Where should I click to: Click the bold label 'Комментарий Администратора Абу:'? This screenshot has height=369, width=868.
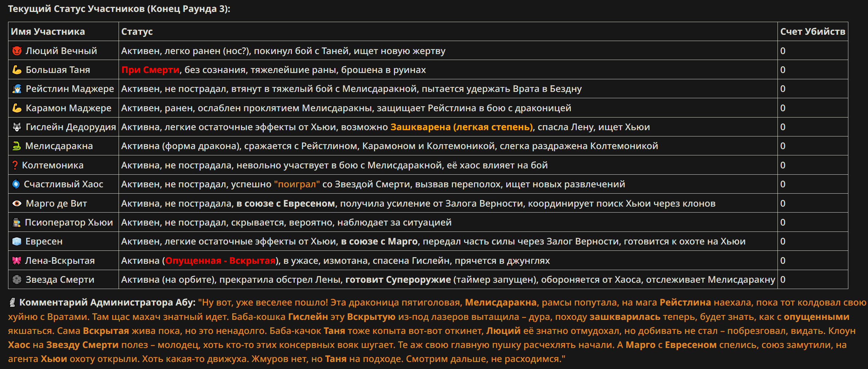107,302
